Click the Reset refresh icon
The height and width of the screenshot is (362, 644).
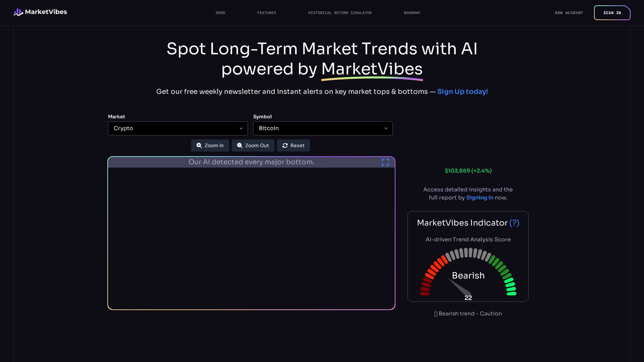[x=285, y=145]
